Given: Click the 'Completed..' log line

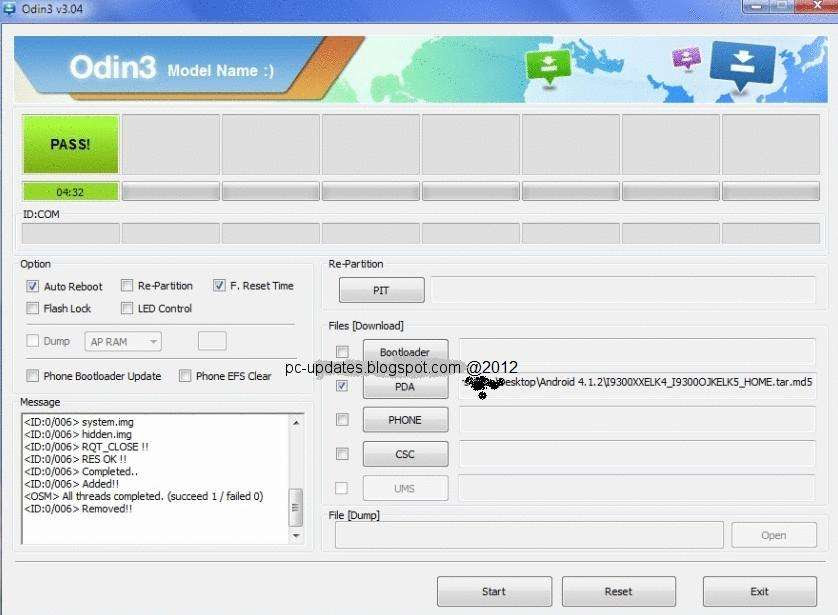Looking at the screenshot, I should pos(81,471).
